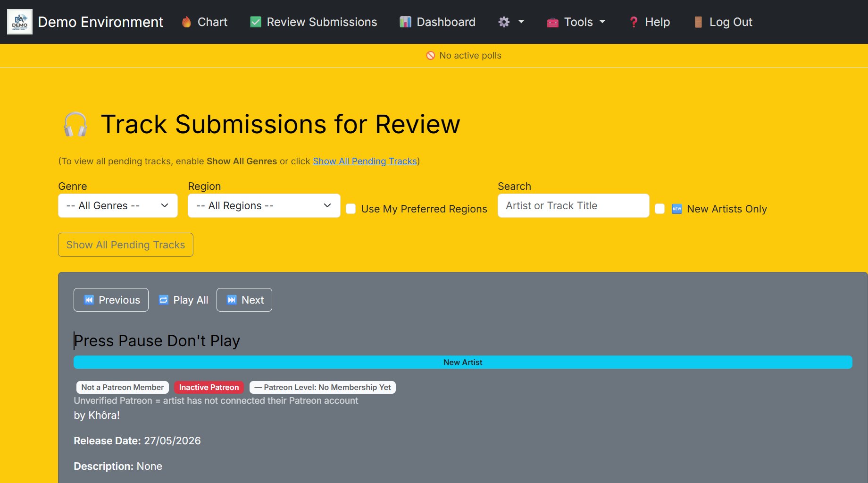The width and height of the screenshot is (868, 483).
Task: Click the door Log Out icon
Action: 698,22
